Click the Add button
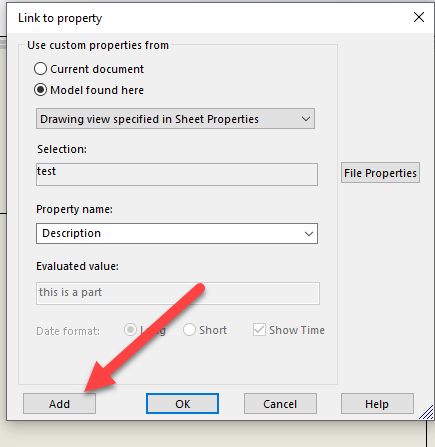435x447 pixels. [x=59, y=404]
